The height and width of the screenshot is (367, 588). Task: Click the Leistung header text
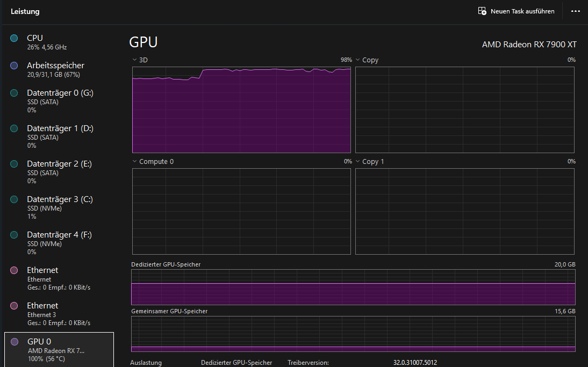point(25,11)
